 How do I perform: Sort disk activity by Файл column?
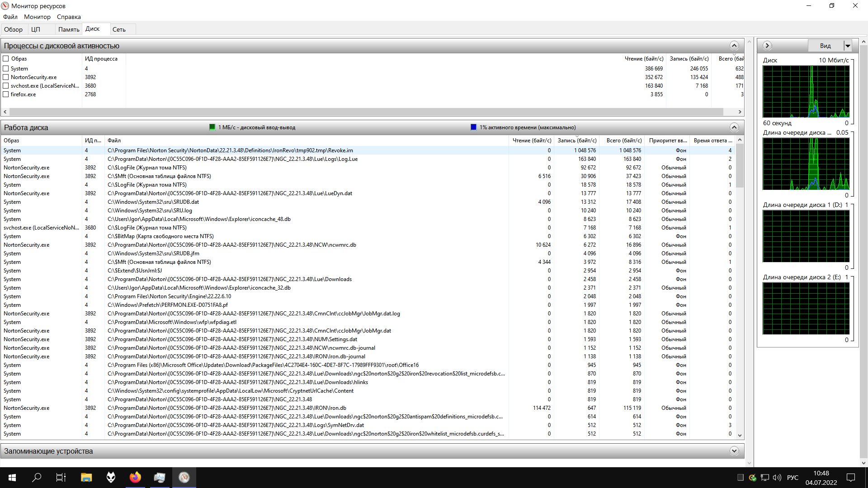point(307,141)
